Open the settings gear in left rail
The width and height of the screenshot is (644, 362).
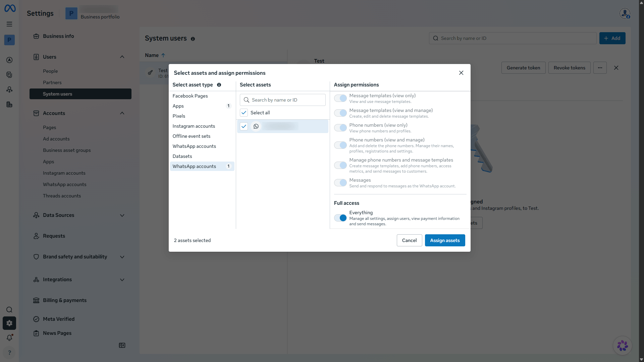point(9,323)
